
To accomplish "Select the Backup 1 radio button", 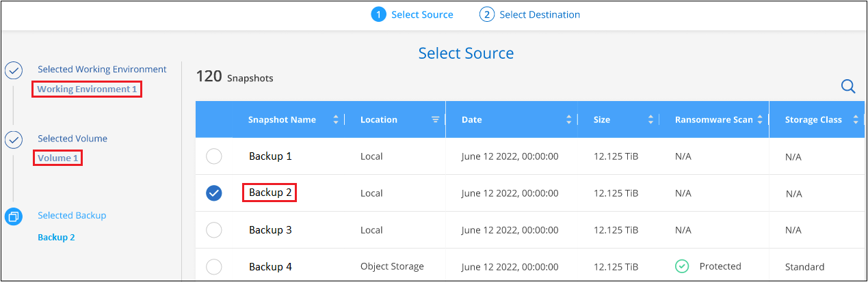I will pyautogui.click(x=214, y=156).
